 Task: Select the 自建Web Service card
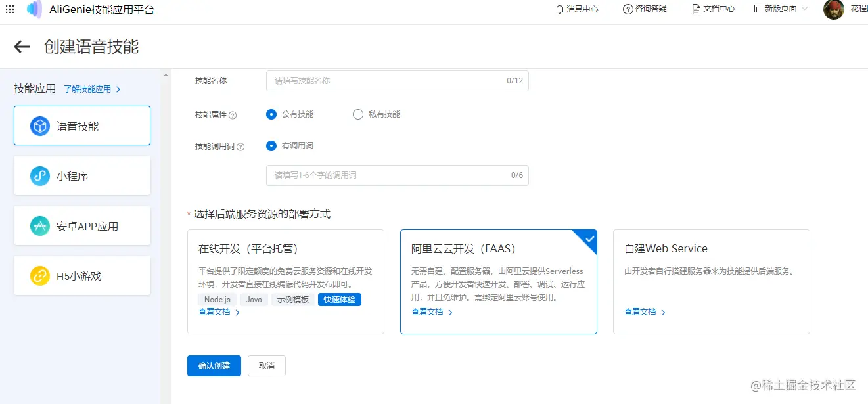pos(712,282)
